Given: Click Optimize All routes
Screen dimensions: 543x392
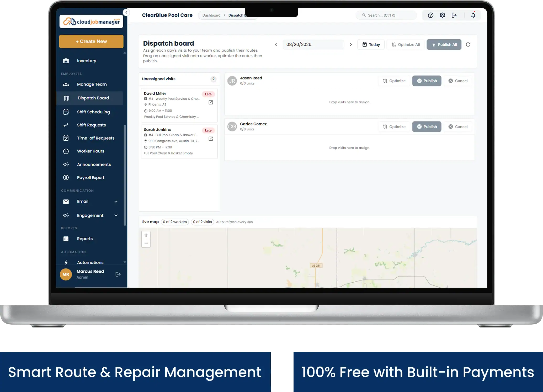Looking at the screenshot, I should click(x=406, y=45).
